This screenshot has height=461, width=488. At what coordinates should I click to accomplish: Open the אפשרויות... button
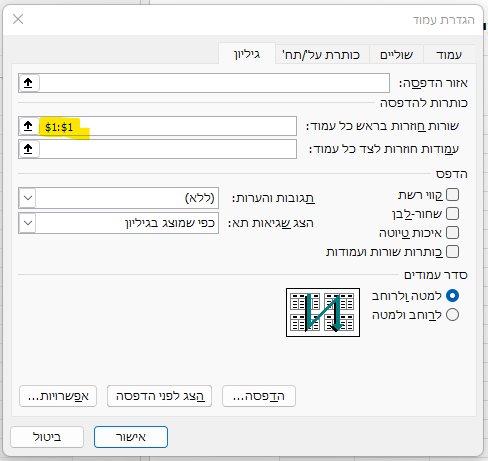[58, 396]
